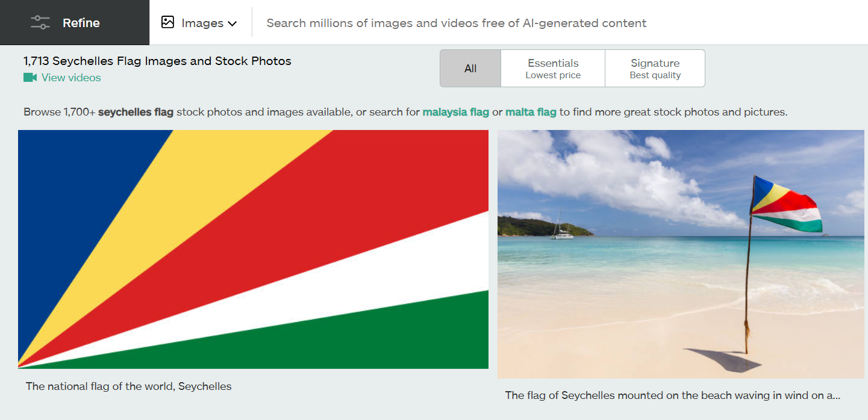This screenshot has width=868, height=420.
Task: Click the picture icon beside Images
Action: pyautogui.click(x=167, y=23)
